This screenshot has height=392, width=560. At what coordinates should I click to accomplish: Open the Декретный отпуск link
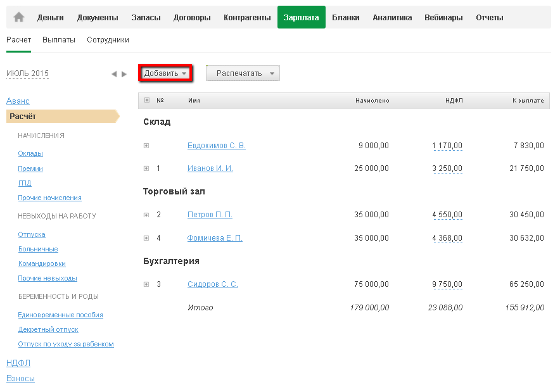(x=48, y=329)
